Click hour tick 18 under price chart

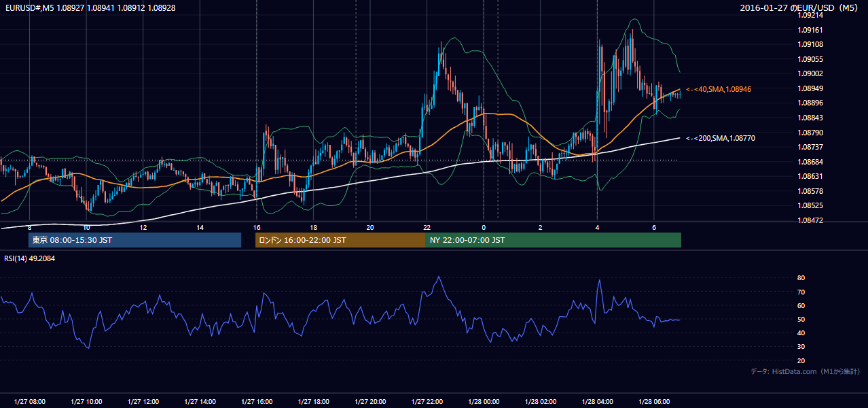click(313, 227)
